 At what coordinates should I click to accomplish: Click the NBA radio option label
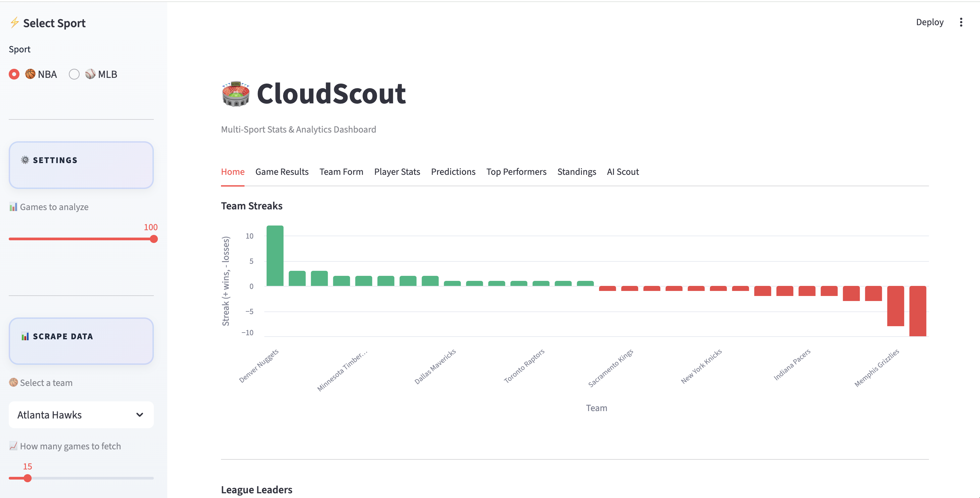pos(46,74)
